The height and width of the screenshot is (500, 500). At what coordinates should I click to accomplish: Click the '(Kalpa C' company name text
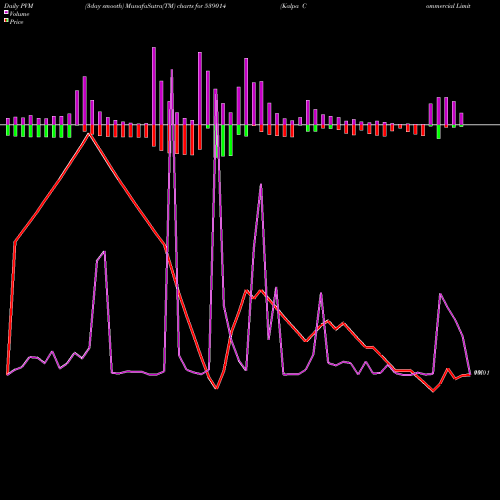tap(293, 6)
